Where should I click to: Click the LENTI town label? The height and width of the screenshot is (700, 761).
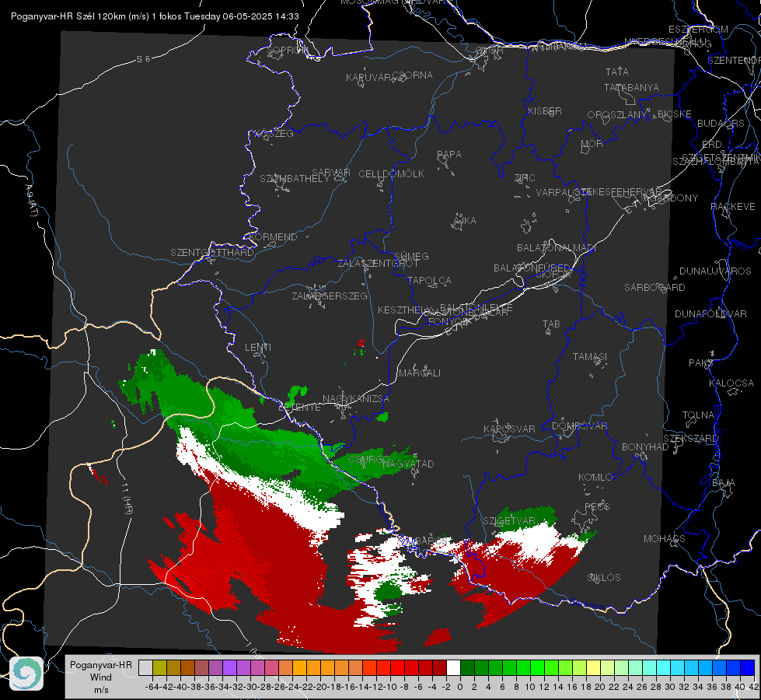point(258,348)
